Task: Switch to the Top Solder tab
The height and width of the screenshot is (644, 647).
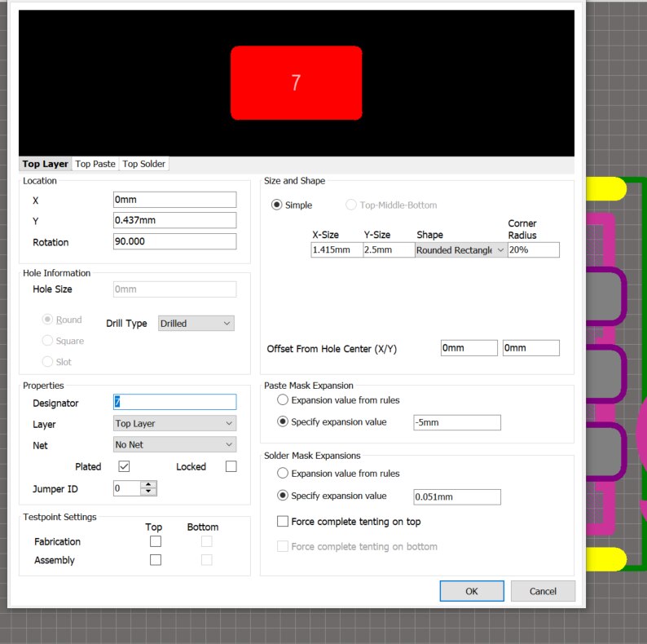Action: click(143, 164)
